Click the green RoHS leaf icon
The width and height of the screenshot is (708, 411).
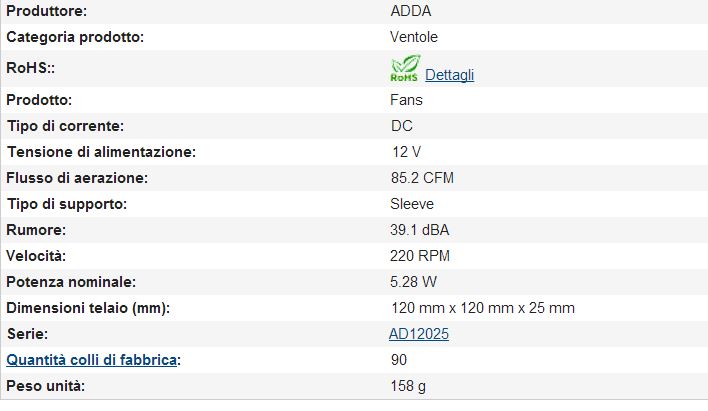[404, 70]
